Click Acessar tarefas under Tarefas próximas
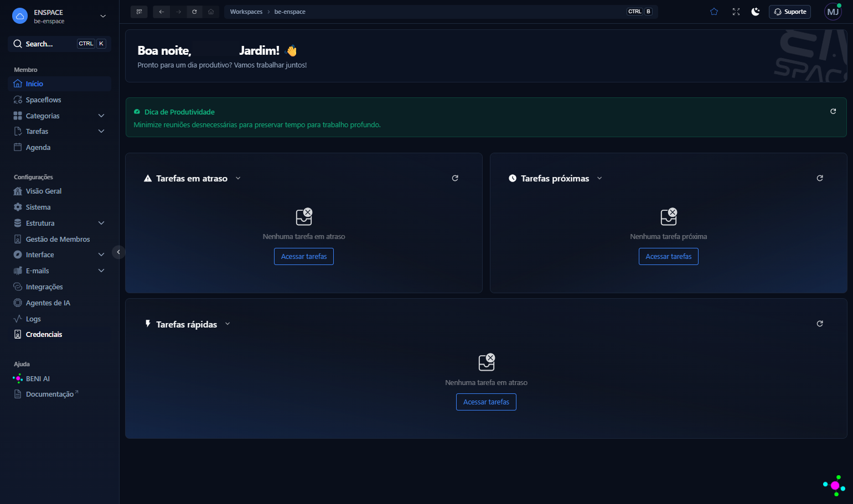Image resolution: width=853 pixels, height=504 pixels. pos(669,256)
